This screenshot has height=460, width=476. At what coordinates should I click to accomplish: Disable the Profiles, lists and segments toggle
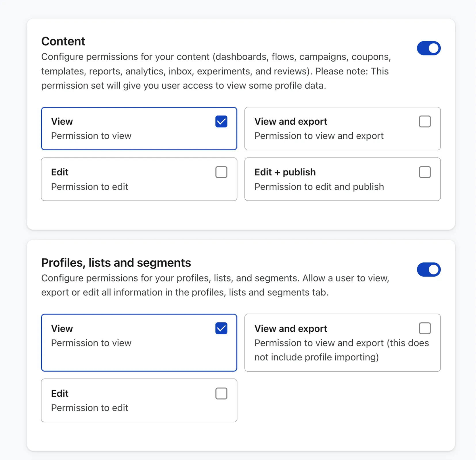click(429, 270)
